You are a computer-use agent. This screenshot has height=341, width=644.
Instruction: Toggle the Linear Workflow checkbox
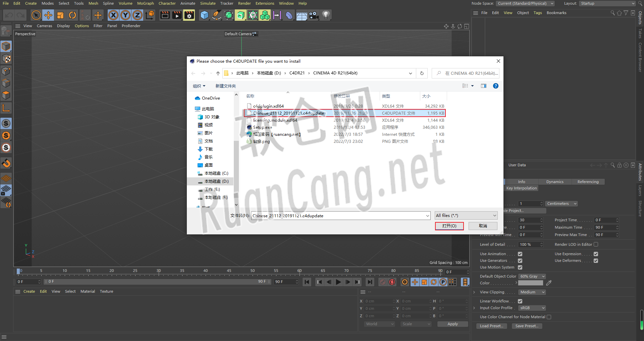(520, 301)
